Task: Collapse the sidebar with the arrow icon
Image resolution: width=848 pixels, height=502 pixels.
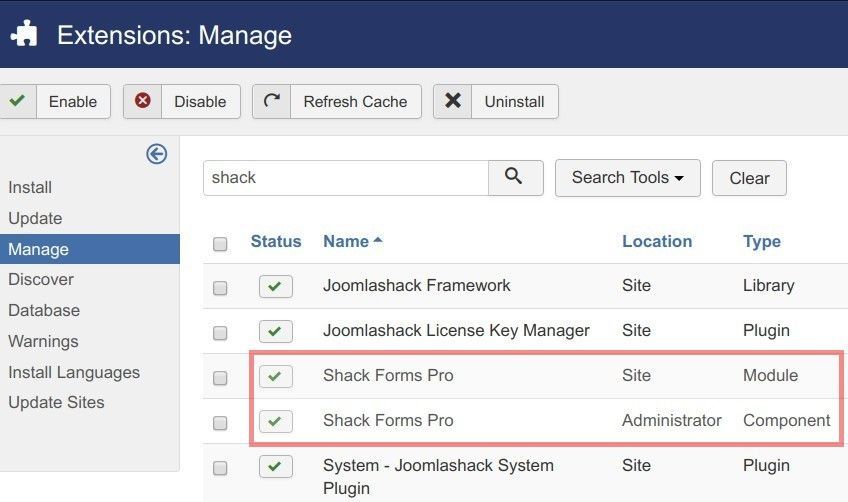Action: [x=156, y=154]
